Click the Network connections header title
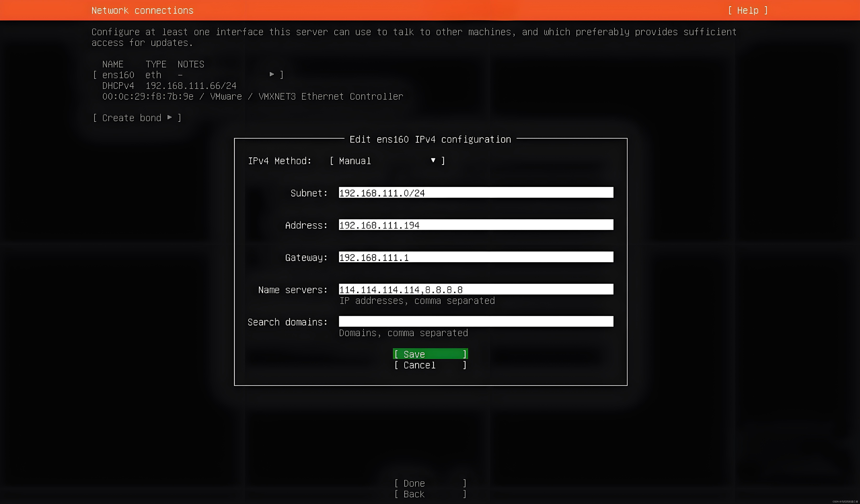 (142, 11)
